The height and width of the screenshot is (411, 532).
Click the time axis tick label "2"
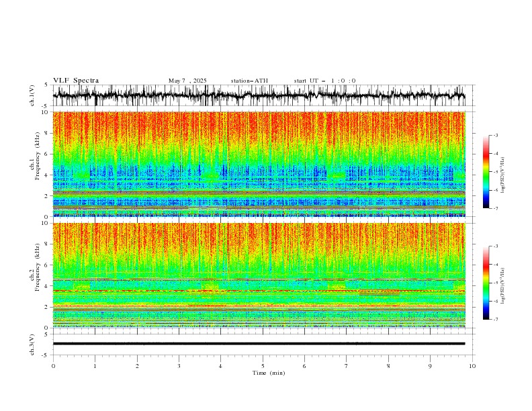click(x=137, y=366)
